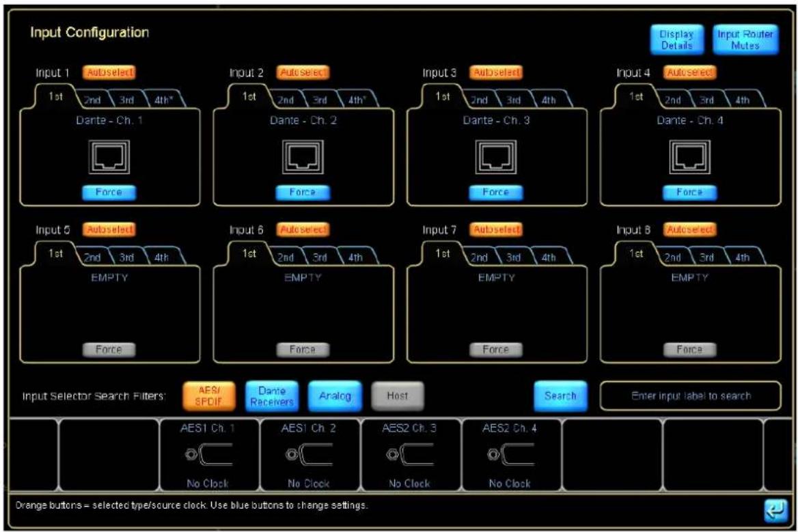Click the return arrow icon at bottom right
Viewport: 798px width, 532px height.
point(775,510)
